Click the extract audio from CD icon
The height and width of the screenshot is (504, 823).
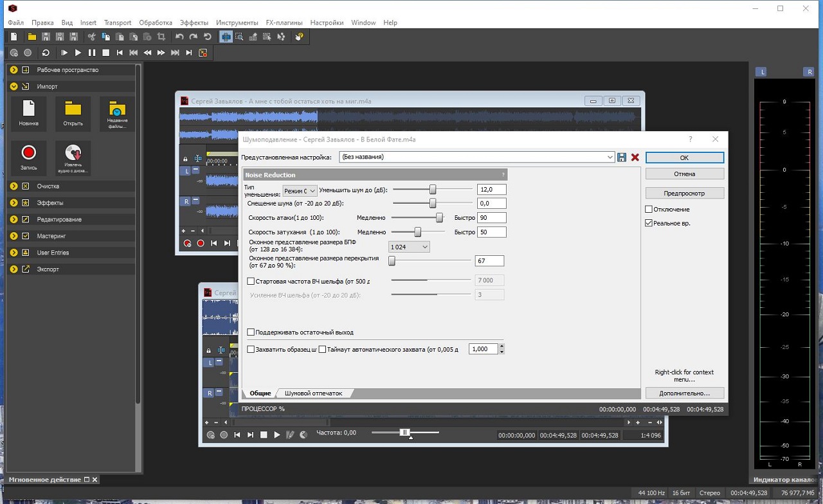73,157
